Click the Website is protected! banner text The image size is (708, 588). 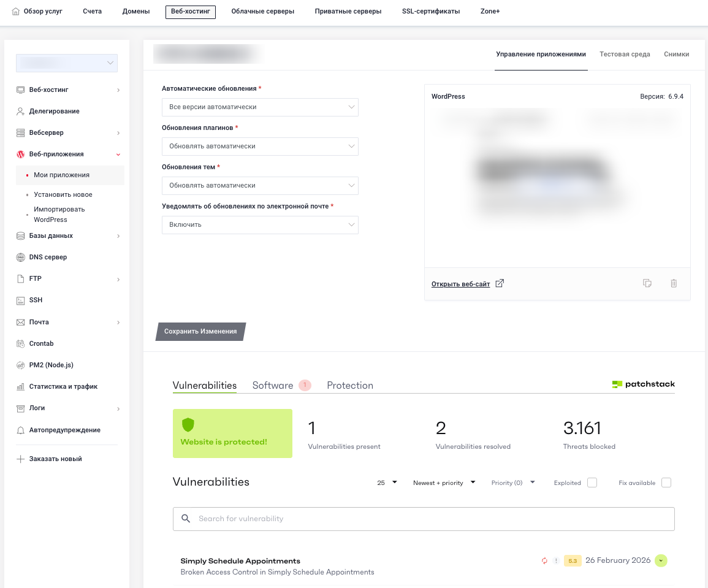tap(224, 442)
